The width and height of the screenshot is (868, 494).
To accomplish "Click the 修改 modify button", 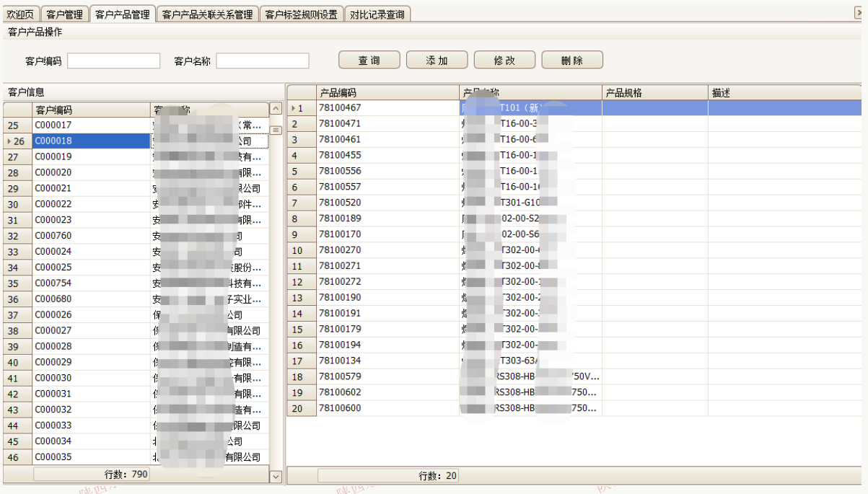I will 504,60.
